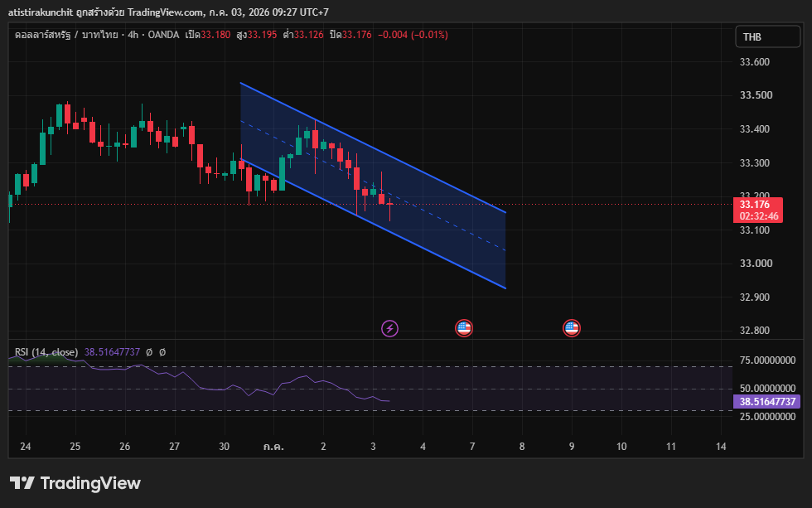Open the THB currency selector
This screenshot has height=508, width=812.
(x=767, y=36)
